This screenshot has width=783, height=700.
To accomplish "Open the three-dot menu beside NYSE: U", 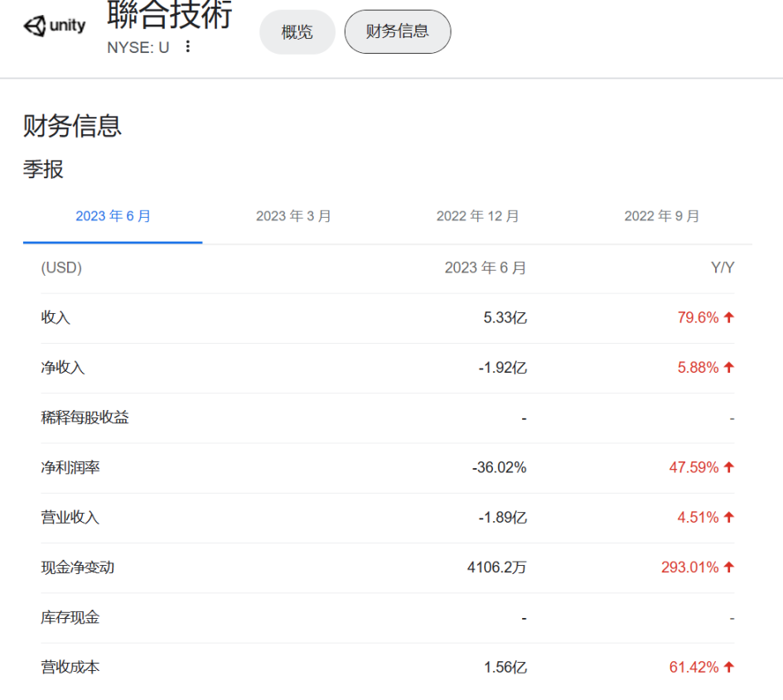I will pyautogui.click(x=188, y=46).
